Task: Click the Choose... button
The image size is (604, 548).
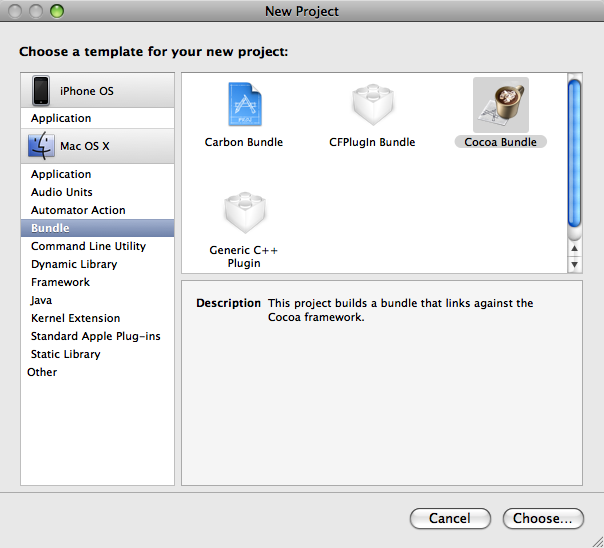Action: (x=542, y=518)
